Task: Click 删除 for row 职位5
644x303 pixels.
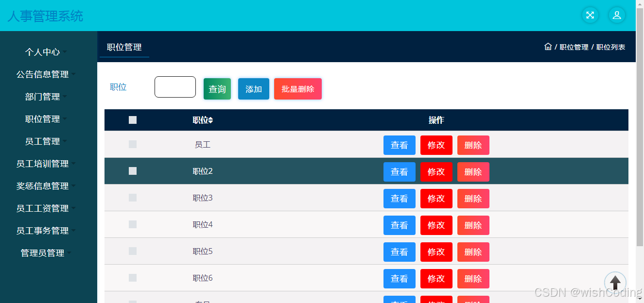Action: [473, 252]
